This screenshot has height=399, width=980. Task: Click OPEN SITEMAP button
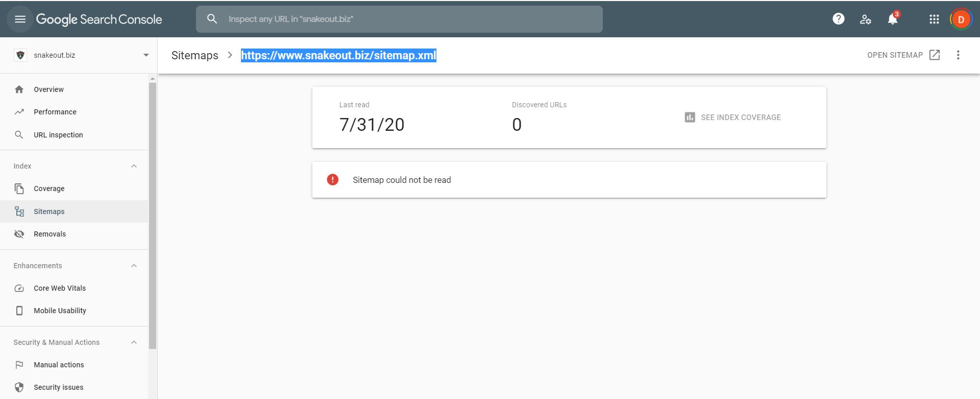[903, 55]
